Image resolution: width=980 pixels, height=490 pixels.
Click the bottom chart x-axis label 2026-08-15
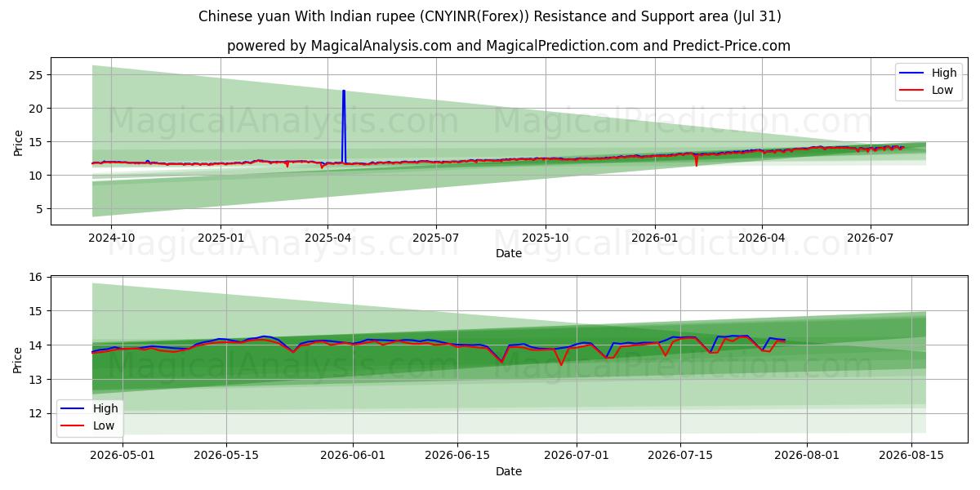point(911,455)
